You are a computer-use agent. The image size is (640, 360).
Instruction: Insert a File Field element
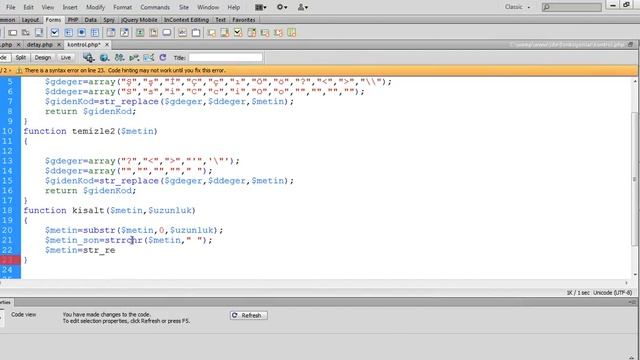point(153,33)
